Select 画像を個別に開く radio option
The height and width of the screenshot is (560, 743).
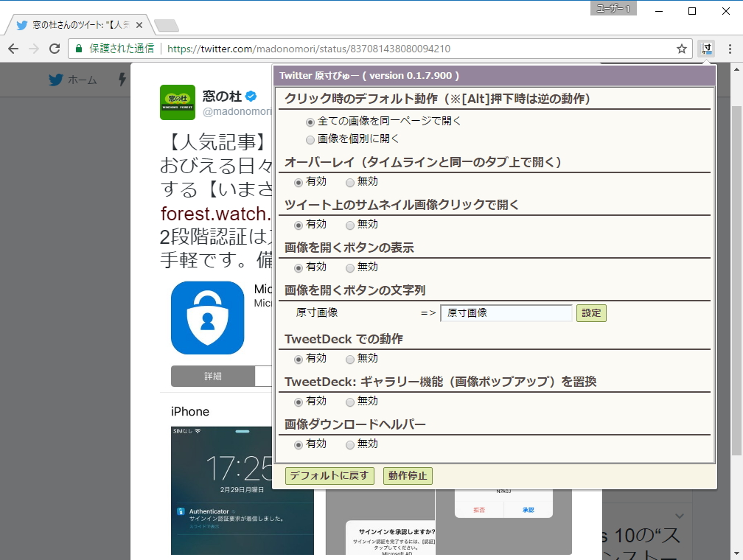pyautogui.click(x=310, y=138)
